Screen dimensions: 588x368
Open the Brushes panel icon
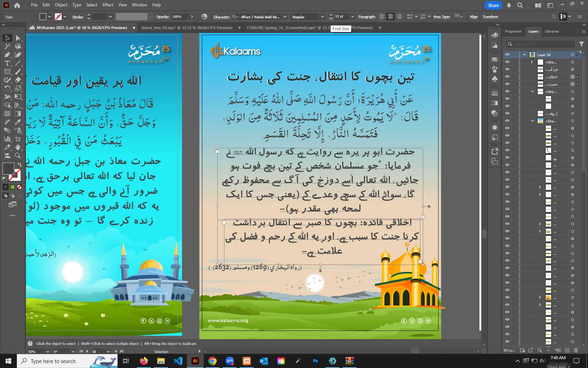click(x=495, y=69)
